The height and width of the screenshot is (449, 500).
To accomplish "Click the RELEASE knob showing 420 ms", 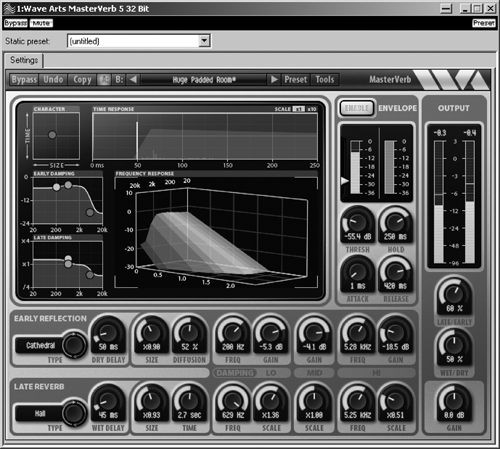I will pos(395,272).
